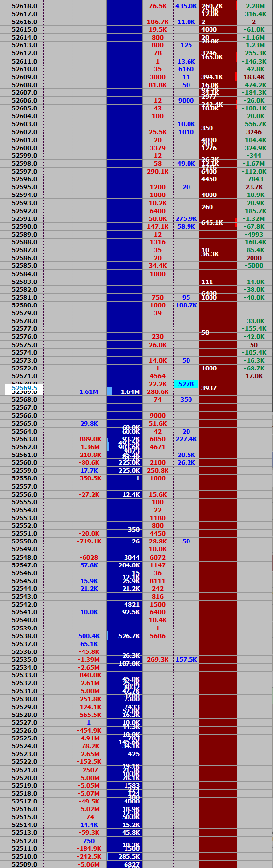Select the 435.0K blue volume at 52618.0
The image size is (273, 868).
coord(186,6)
